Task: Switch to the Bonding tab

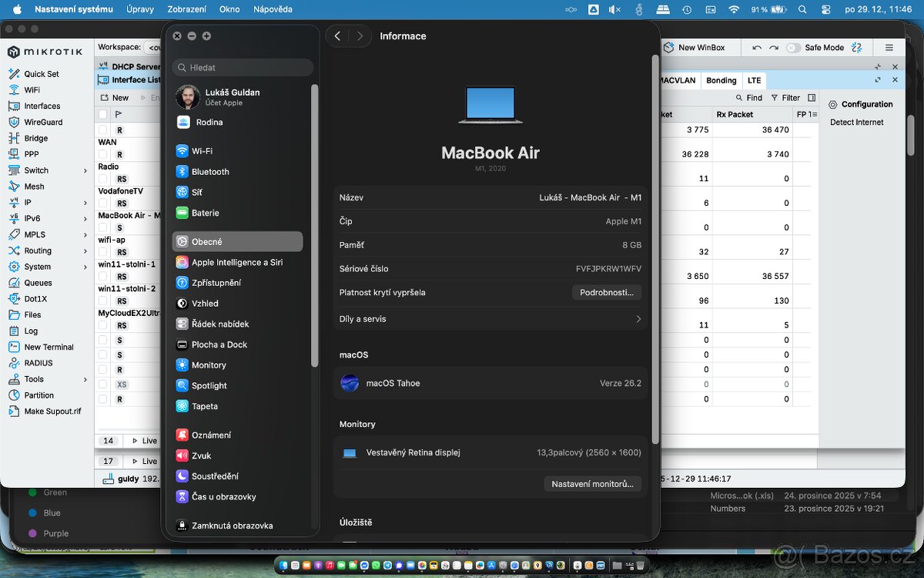Action: pyautogui.click(x=721, y=80)
